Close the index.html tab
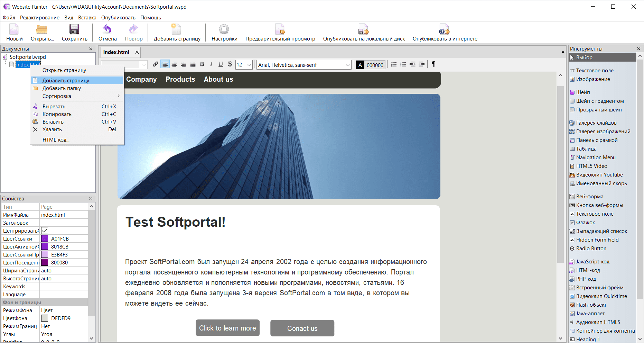The height and width of the screenshot is (343, 644). click(137, 52)
